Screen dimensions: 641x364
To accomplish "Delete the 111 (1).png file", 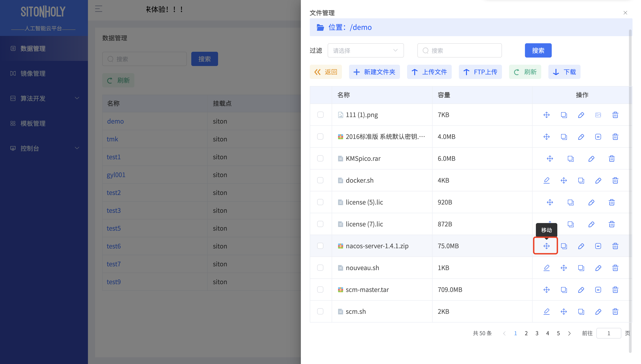I will coord(615,115).
